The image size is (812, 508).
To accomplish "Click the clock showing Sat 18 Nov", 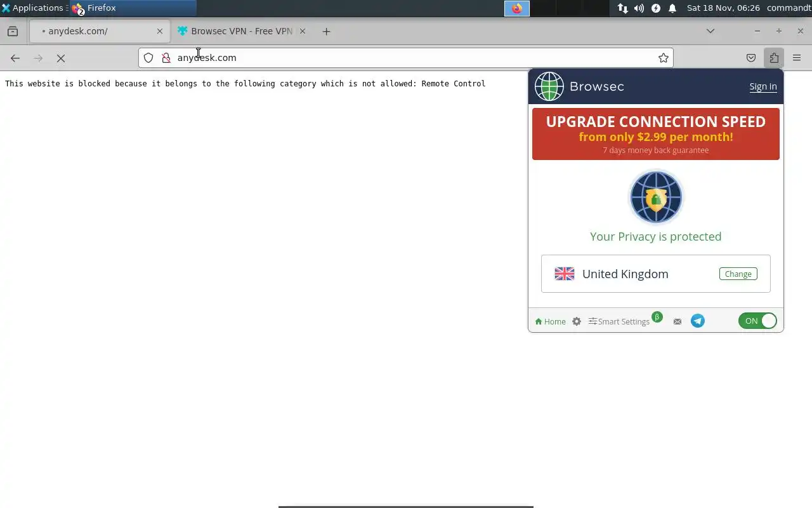I will 723,8.
